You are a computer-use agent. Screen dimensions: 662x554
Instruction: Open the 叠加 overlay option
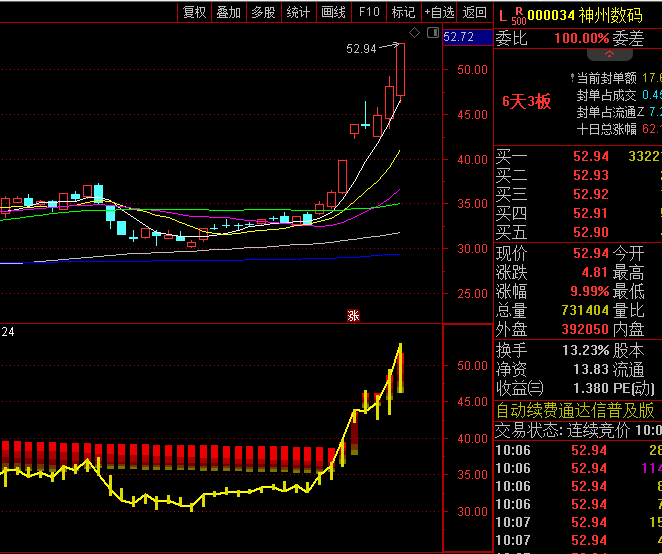click(x=229, y=12)
